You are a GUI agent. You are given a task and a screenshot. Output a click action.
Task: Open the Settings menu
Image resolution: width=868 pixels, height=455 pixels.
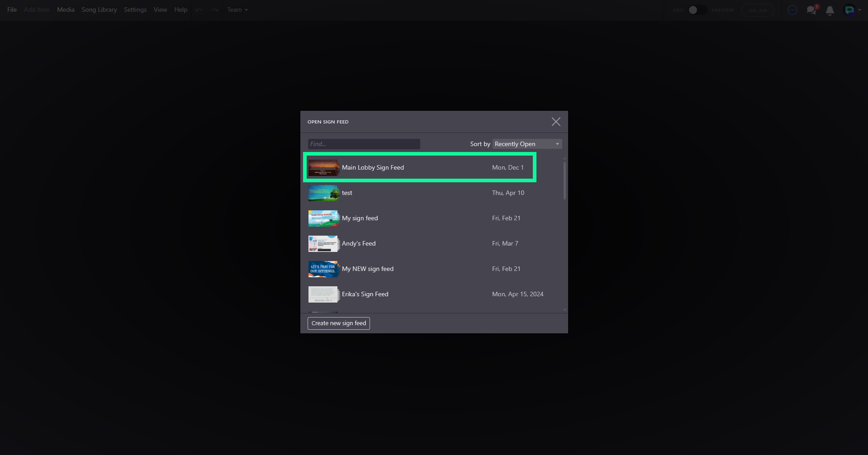pos(135,10)
